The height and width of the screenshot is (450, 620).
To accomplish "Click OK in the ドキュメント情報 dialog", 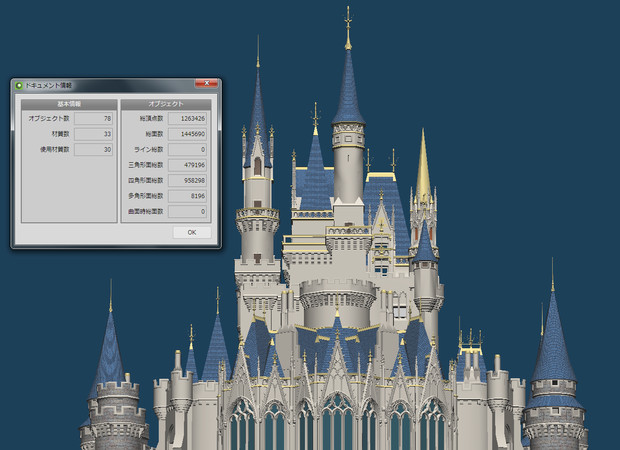I will [x=192, y=232].
